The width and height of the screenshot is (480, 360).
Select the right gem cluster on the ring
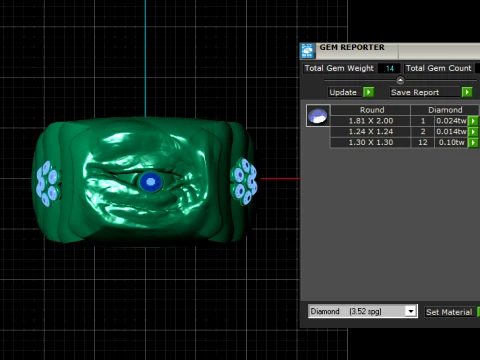(x=244, y=181)
